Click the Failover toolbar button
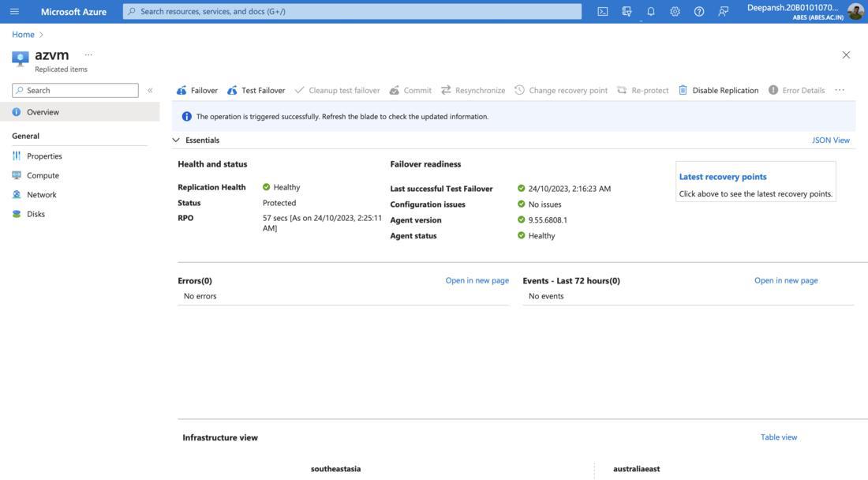 pyautogui.click(x=197, y=90)
